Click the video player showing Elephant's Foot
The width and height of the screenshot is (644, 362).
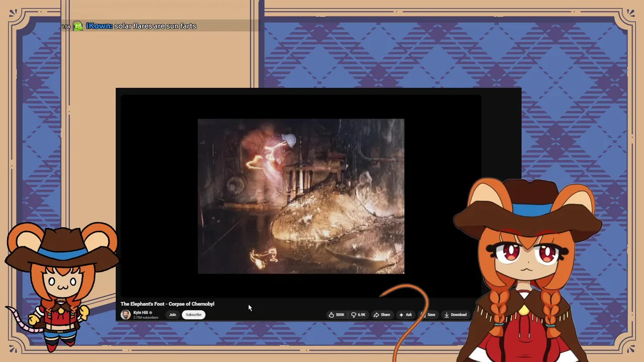(301, 196)
